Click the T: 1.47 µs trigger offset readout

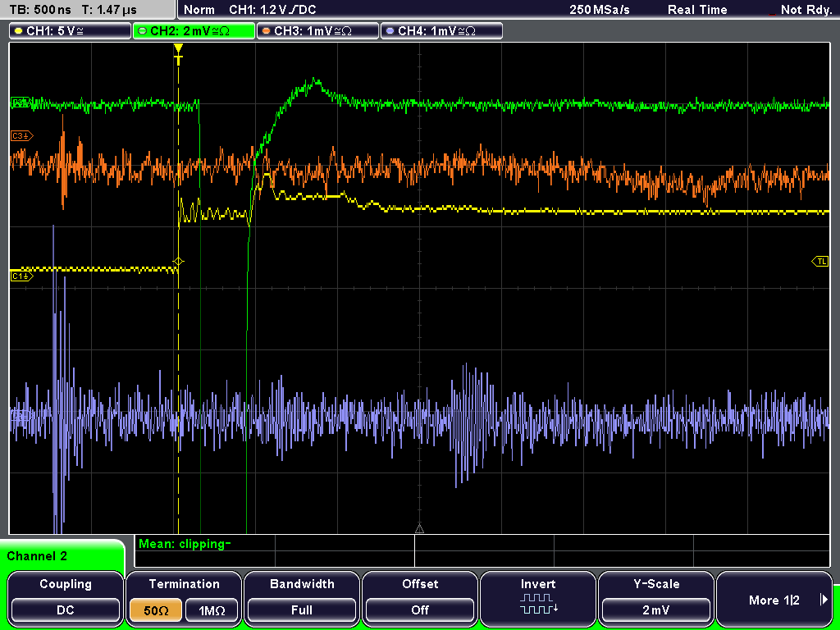click(x=110, y=10)
